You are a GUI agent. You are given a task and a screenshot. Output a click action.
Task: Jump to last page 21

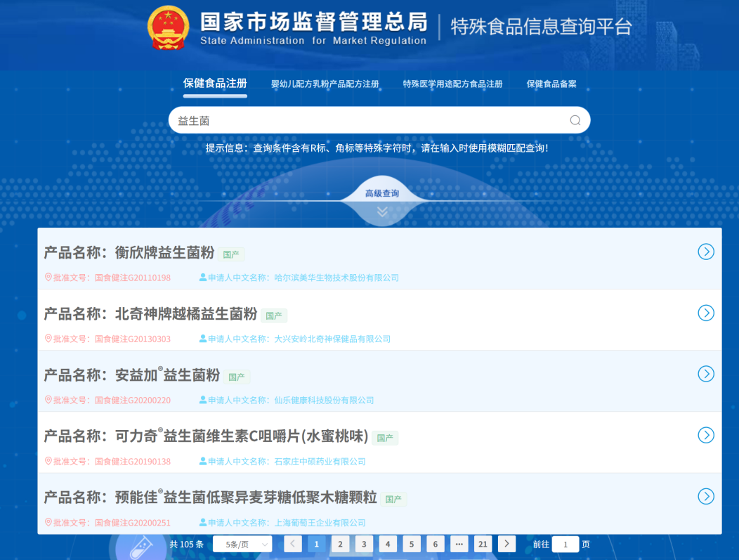tap(483, 544)
